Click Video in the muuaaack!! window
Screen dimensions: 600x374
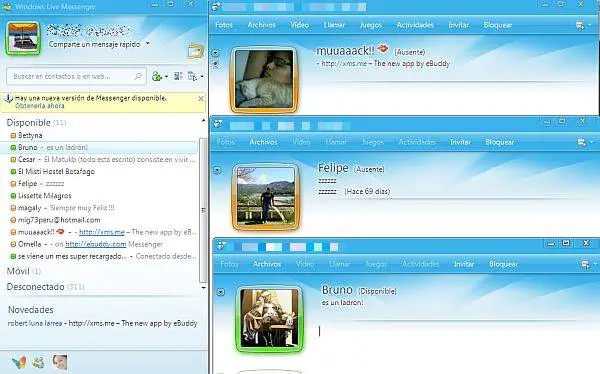pos(299,25)
